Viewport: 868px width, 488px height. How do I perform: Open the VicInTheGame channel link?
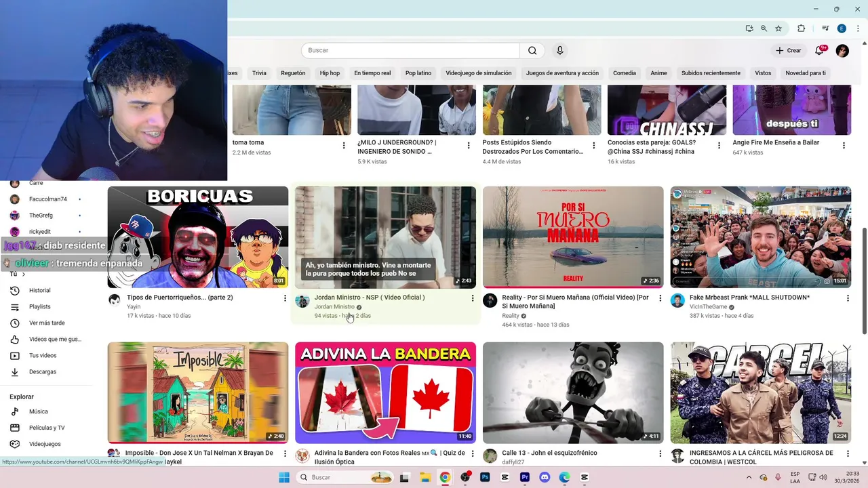click(708, 307)
